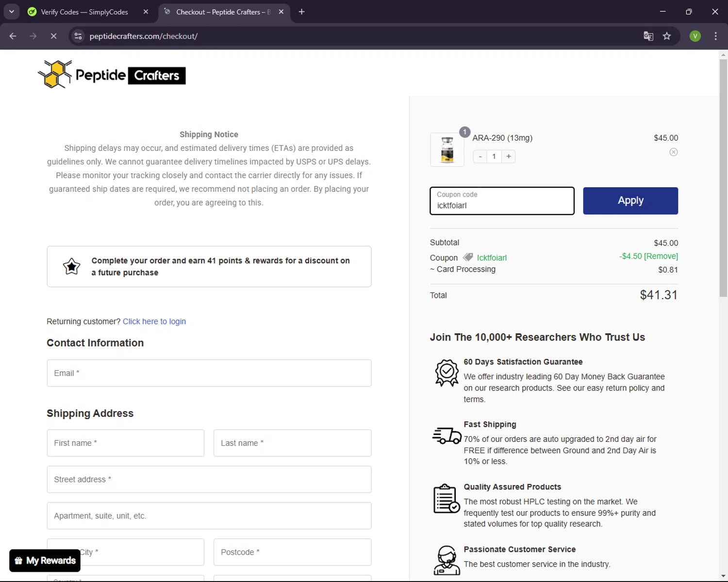Open the My Rewards widget
Screen dimensions: 728x582
45,561
